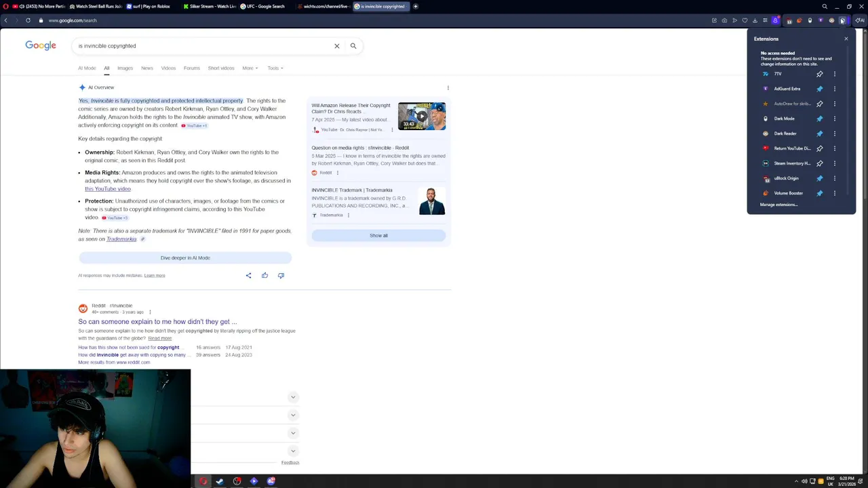Open more options for uBlock Origin

click(x=835, y=178)
